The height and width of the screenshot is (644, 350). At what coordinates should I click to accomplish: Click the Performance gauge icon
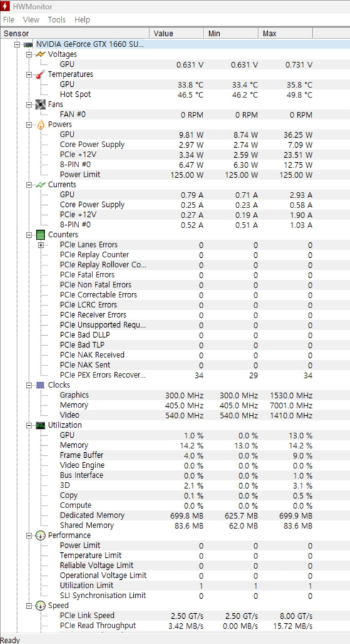[41, 536]
